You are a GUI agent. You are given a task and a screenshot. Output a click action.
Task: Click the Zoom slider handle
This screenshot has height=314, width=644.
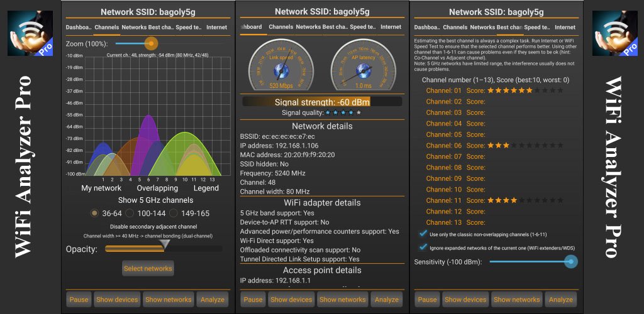coord(152,43)
